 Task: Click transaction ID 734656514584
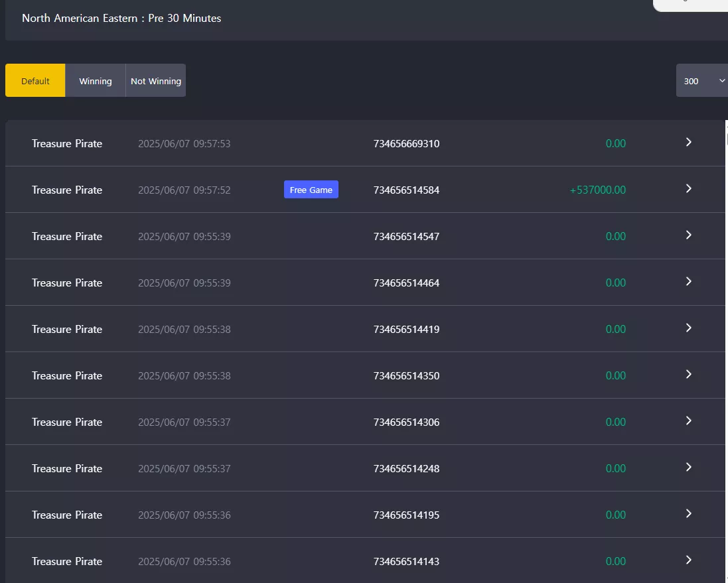pos(406,190)
